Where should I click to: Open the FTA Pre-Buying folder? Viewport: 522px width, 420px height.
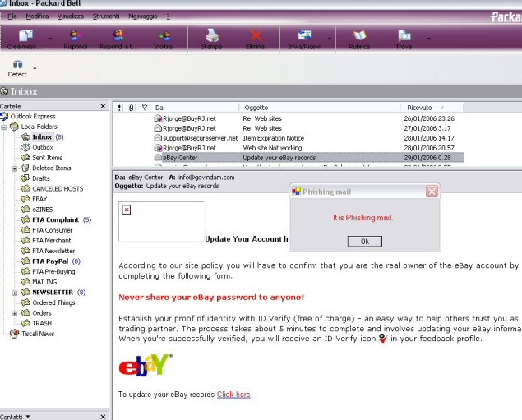click(53, 271)
